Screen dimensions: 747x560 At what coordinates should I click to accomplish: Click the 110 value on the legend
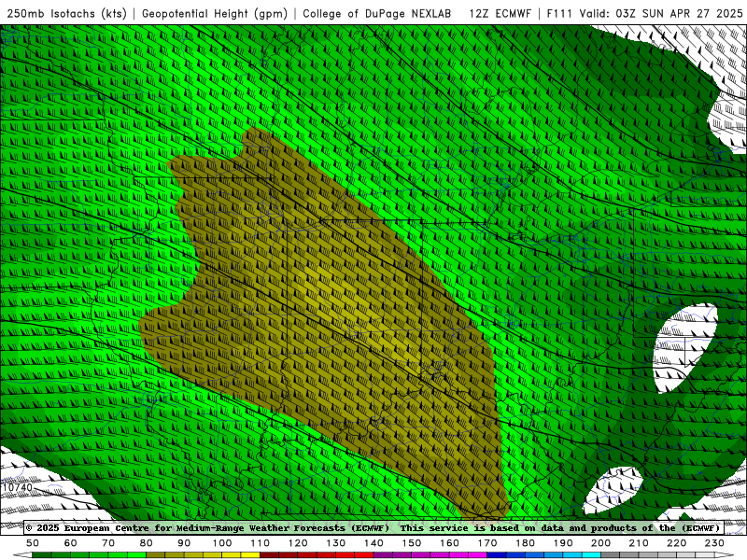coord(260,543)
